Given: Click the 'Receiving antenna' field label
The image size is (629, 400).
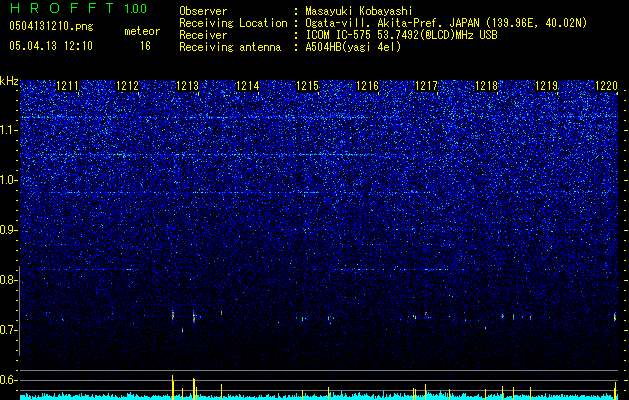Looking at the screenshot, I should pyautogui.click(x=230, y=47).
